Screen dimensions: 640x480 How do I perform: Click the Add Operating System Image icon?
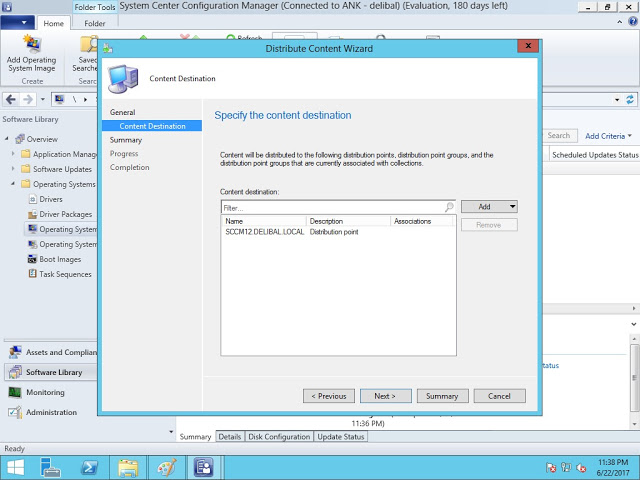(31, 46)
